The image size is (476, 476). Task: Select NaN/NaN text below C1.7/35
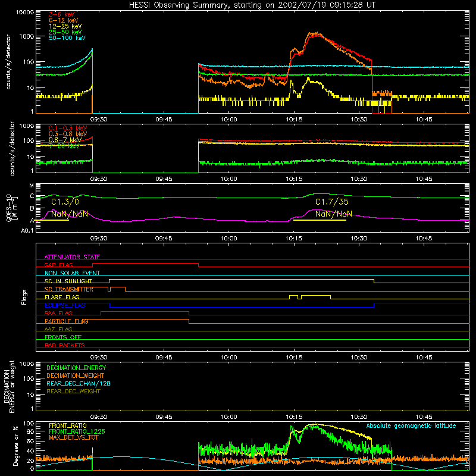click(x=334, y=214)
